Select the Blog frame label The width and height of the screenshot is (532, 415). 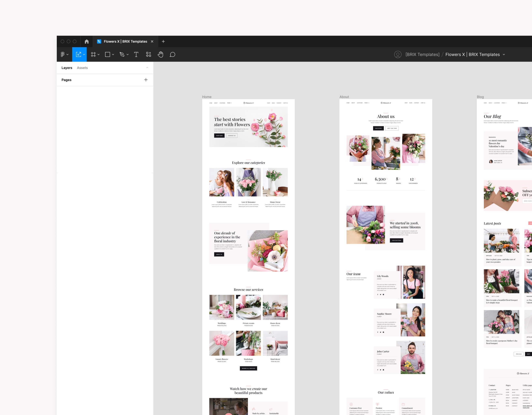[480, 97]
